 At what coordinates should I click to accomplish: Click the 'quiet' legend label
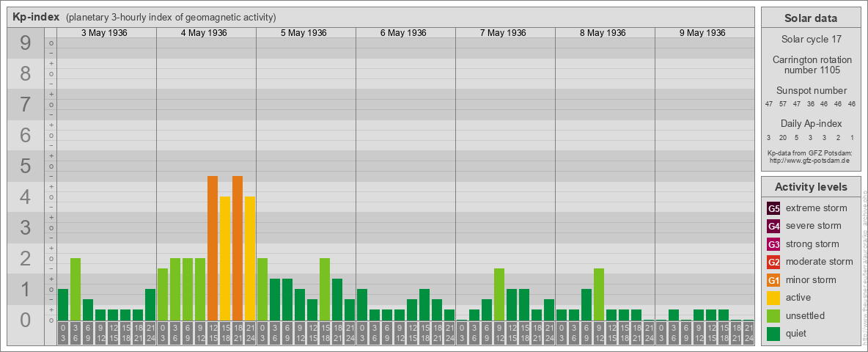[797, 334]
